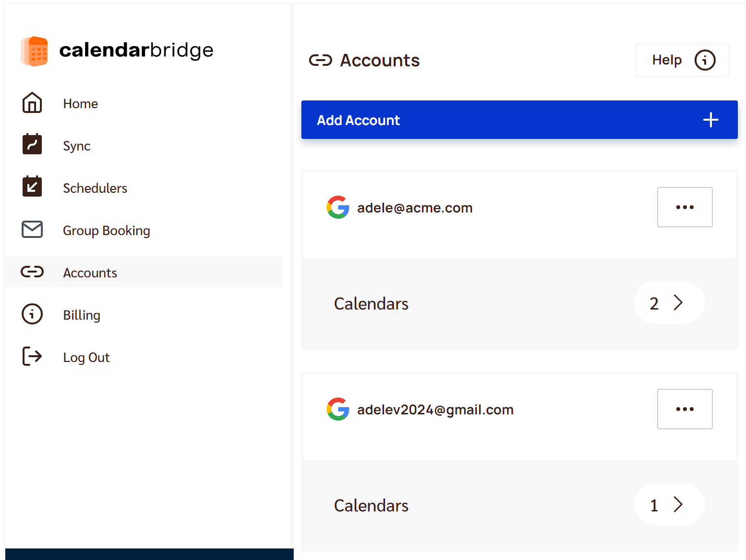Open more options for adele@acme.com
The width and height of the screenshot is (746, 560).
click(684, 207)
